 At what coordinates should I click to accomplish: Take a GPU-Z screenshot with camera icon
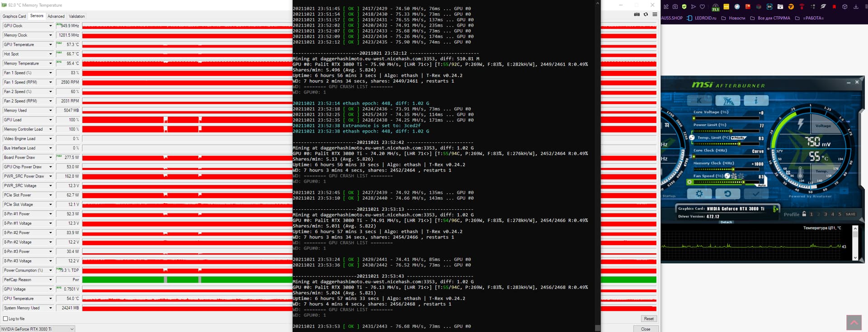pyautogui.click(x=637, y=14)
